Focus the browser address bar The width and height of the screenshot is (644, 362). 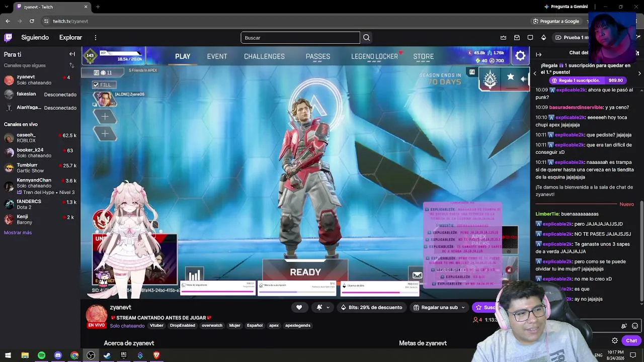click(287, 21)
